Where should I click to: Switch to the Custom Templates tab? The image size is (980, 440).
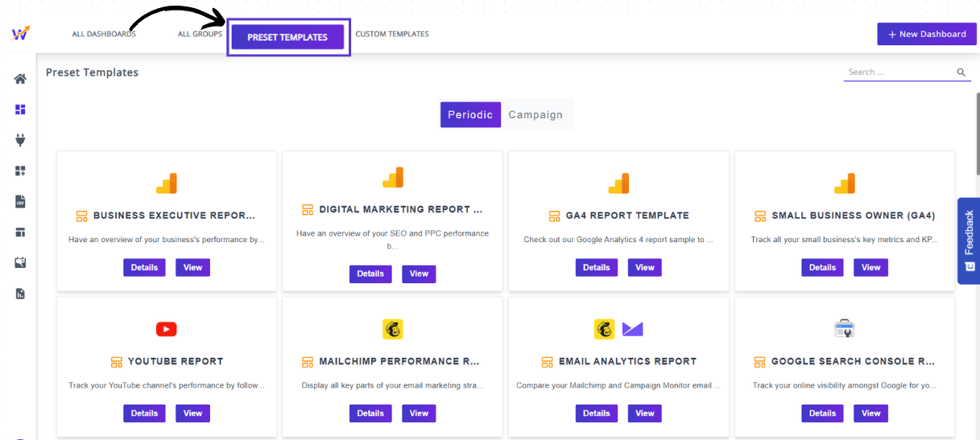click(x=392, y=35)
